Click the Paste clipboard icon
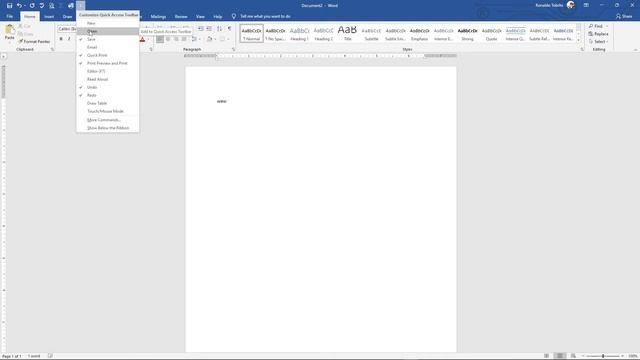This screenshot has height=360, width=640. pyautogui.click(x=9, y=30)
